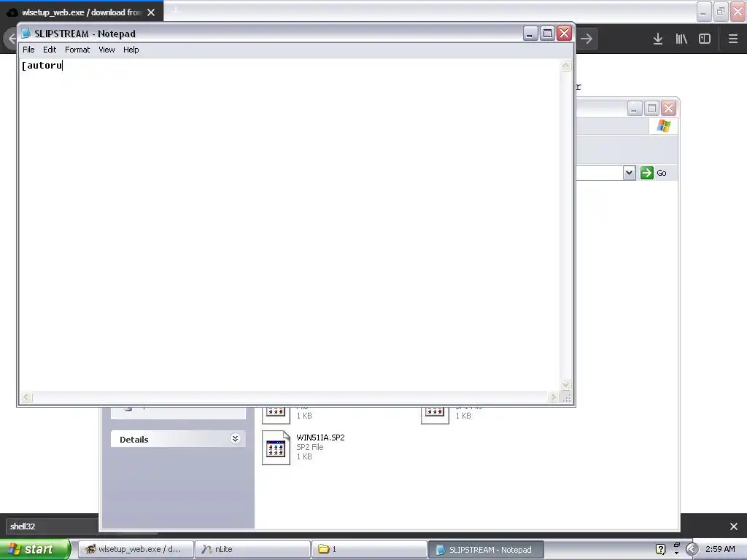Open the Notepad File menu
Viewport: 747px width, 560px height.
[28, 50]
